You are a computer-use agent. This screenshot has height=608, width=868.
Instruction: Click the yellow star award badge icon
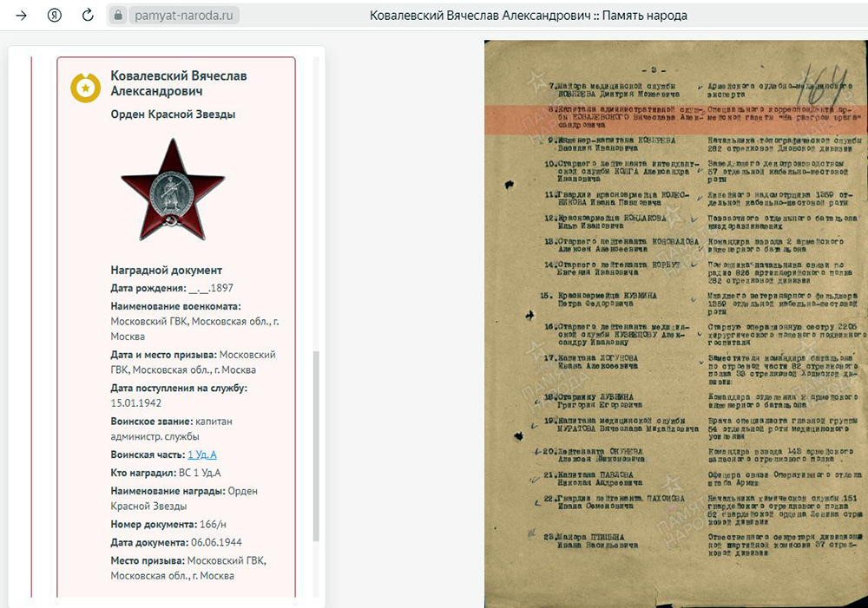coord(85,88)
